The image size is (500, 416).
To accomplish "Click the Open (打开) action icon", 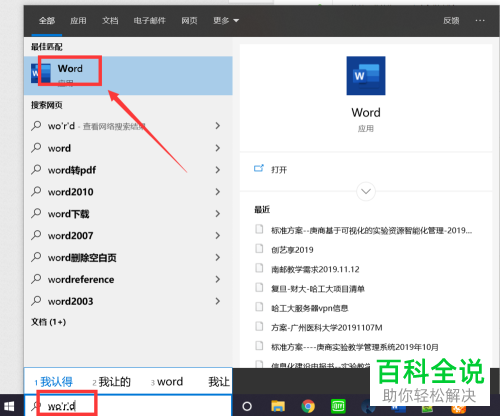I will coord(259,169).
